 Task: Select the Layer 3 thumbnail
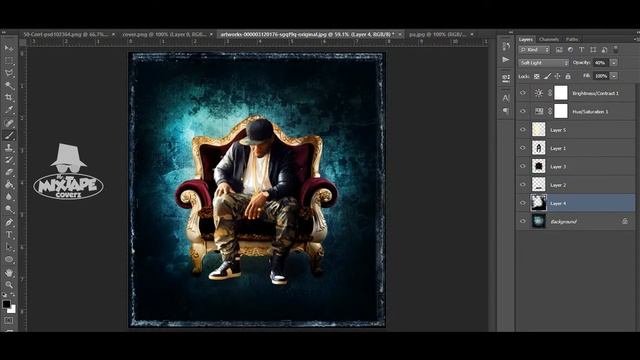[538, 167]
